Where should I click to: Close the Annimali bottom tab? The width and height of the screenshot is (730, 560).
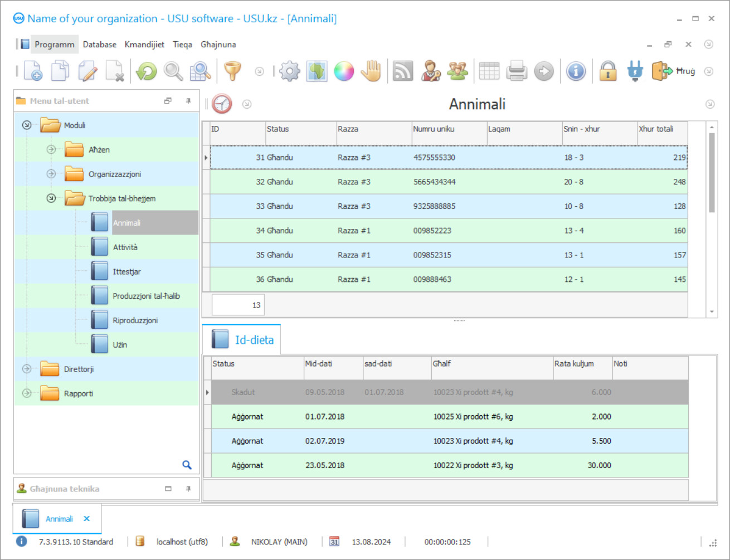click(86, 519)
